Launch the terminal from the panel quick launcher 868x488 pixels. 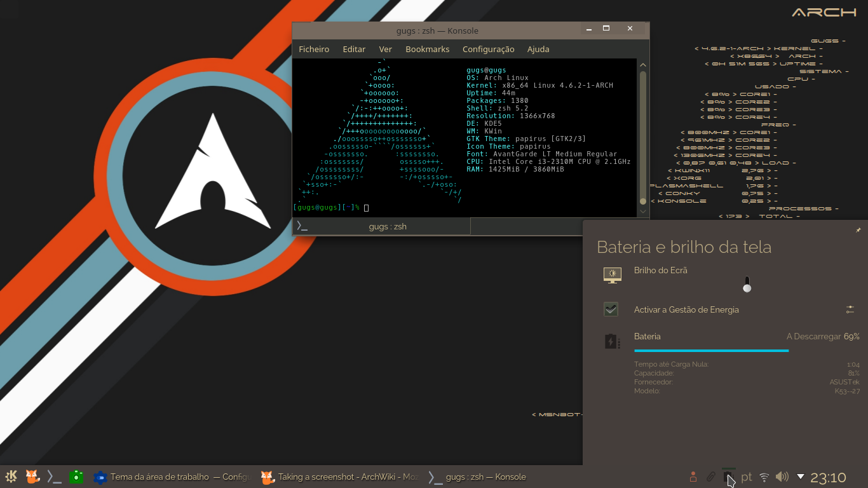pos(55,477)
